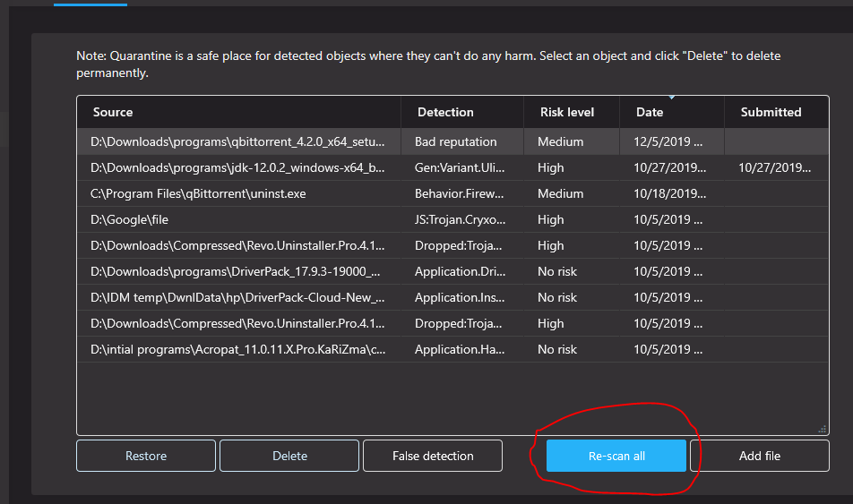
Task: Click the Re-scan all button
Action: (616, 456)
